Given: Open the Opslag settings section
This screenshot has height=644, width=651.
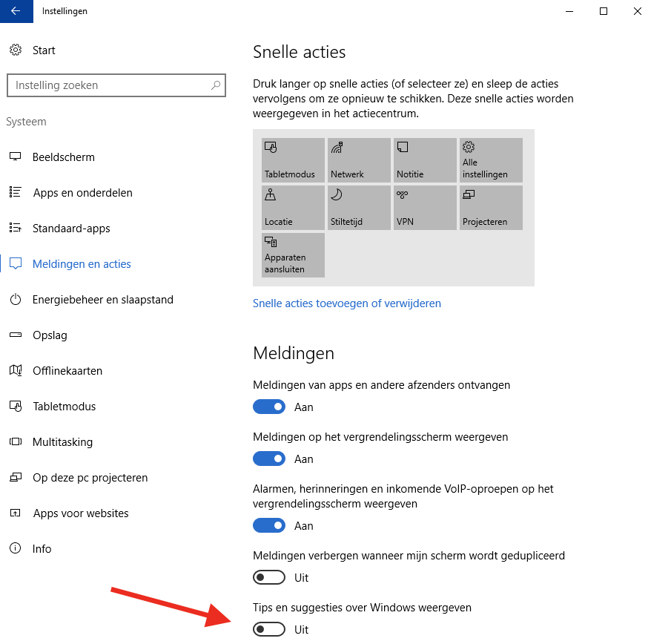Looking at the screenshot, I should pyautogui.click(x=50, y=335).
